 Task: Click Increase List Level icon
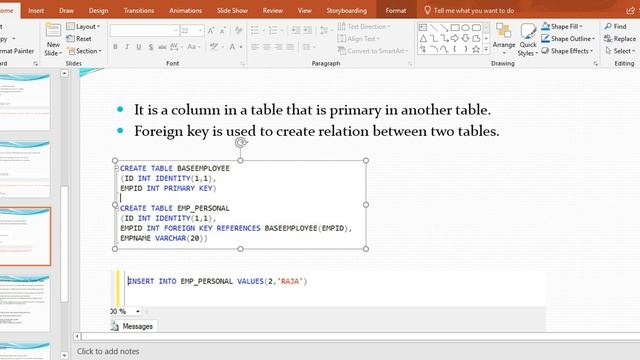(x=308, y=30)
